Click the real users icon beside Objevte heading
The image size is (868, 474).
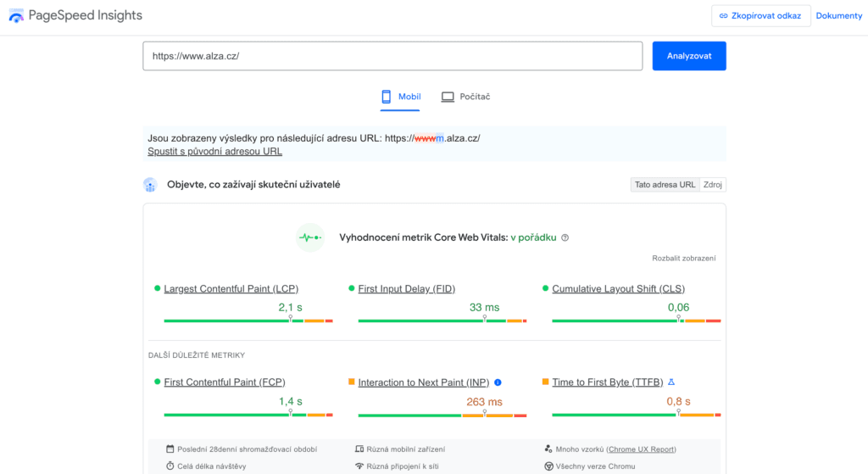150,185
